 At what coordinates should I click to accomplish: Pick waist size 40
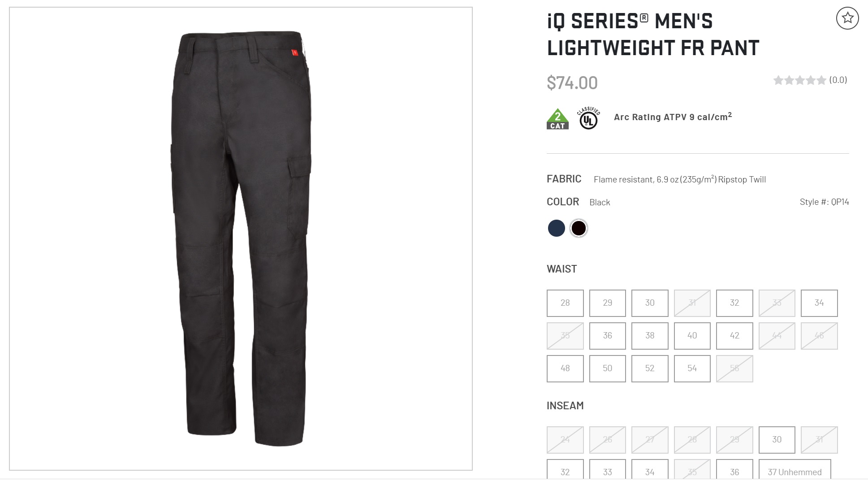coord(692,336)
